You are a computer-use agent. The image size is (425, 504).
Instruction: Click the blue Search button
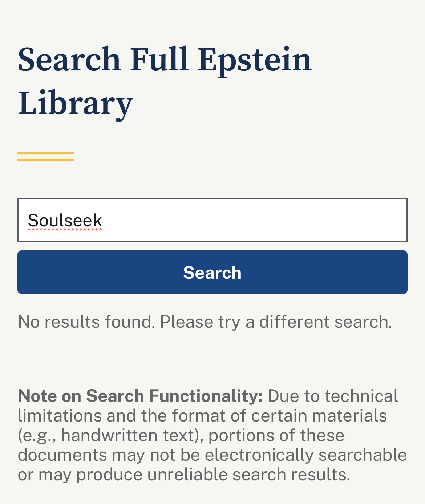(x=212, y=272)
